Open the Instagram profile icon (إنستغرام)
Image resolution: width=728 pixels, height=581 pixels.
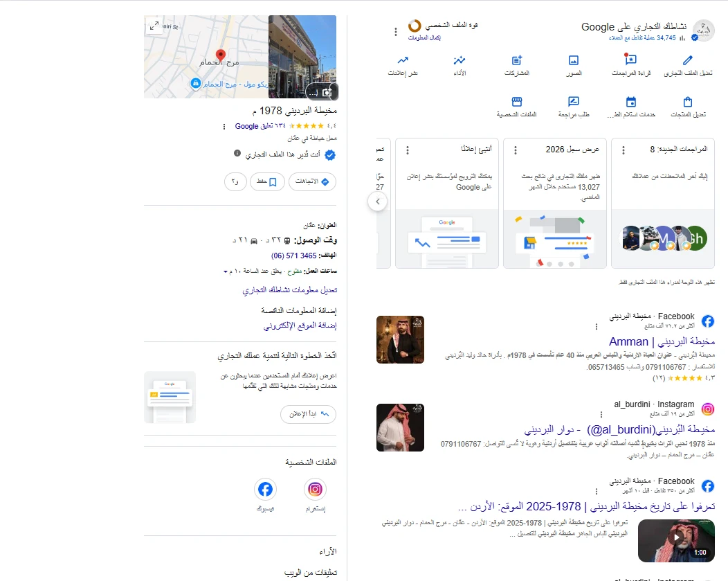tap(316, 489)
